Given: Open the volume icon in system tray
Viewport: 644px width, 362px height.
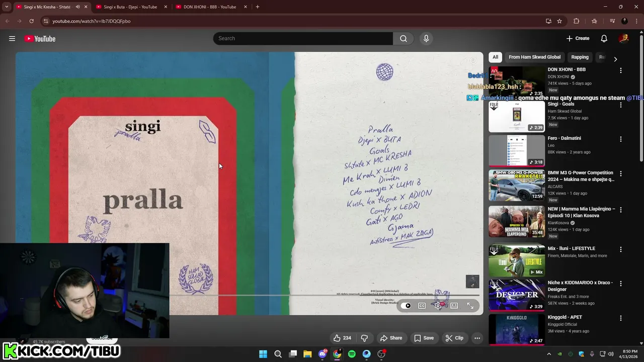Looking at the screenshot, I should point(611,354).
